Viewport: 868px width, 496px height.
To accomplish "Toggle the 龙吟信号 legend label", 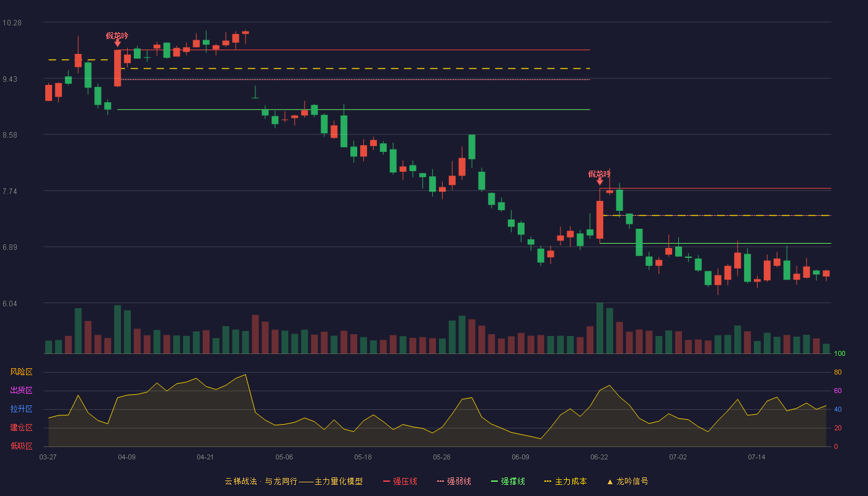I will pos(632,481).
